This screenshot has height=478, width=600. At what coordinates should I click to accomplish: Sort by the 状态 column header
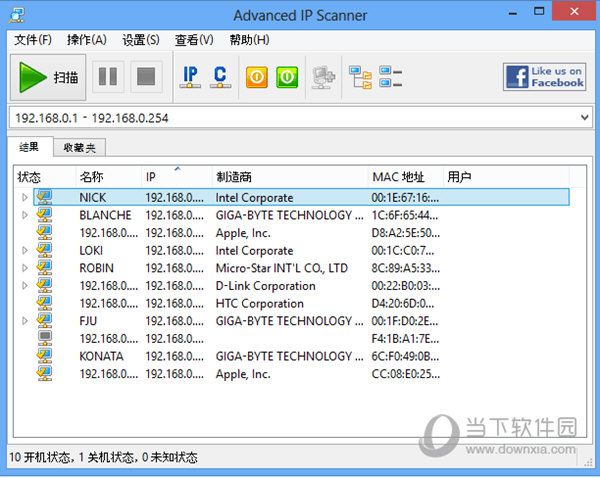[45, 177]
